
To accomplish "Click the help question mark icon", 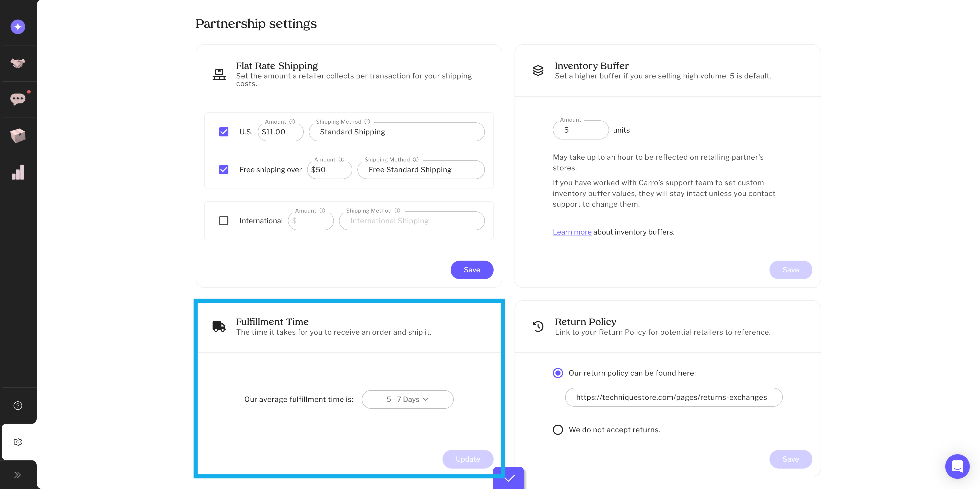I will tap(18, 406).
